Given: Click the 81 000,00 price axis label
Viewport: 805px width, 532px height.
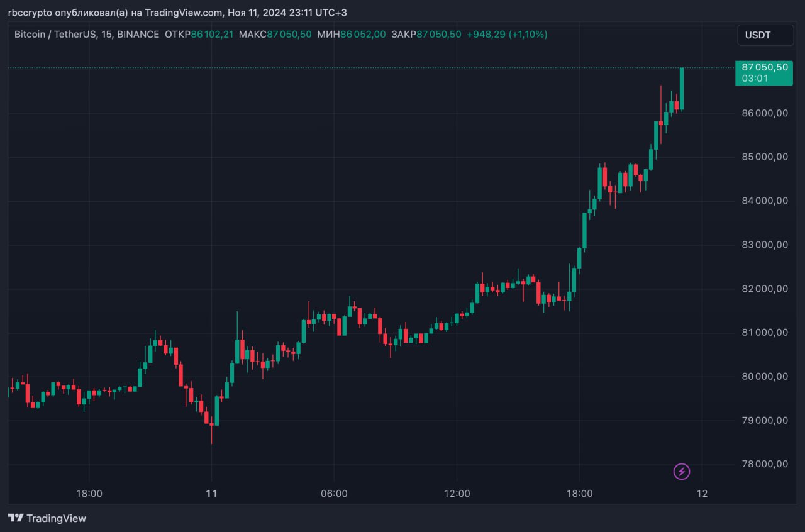Looking at the screenshot, I should (x=765, y=332).
